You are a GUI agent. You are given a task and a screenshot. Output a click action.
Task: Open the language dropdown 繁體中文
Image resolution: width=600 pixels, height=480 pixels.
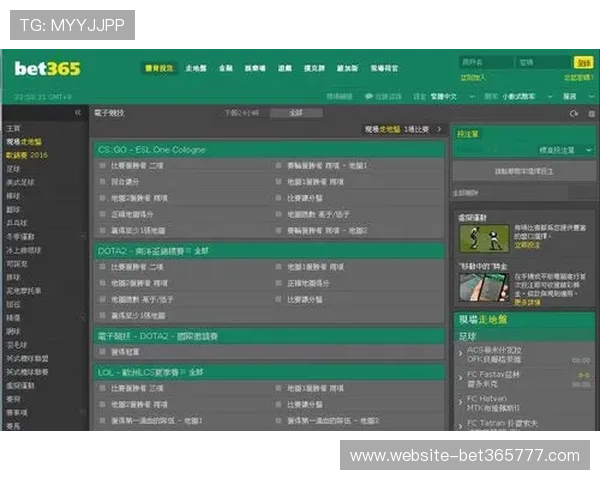tap(453, 96)
